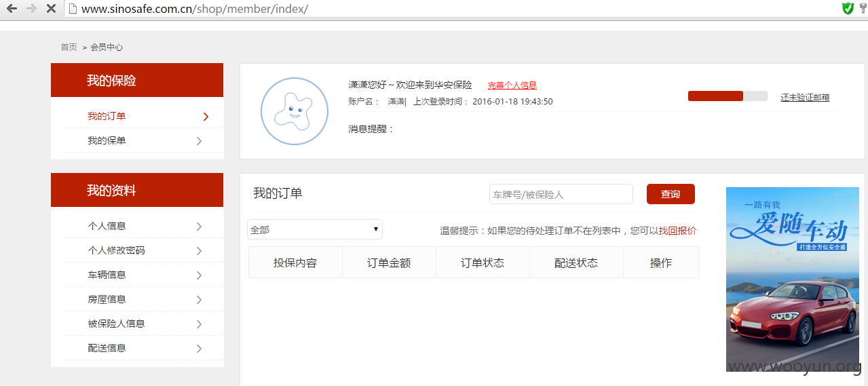The width and height of the screenshot is (868, 386).
Task: Click the browser forward arrow
Action: click(31, 8)
